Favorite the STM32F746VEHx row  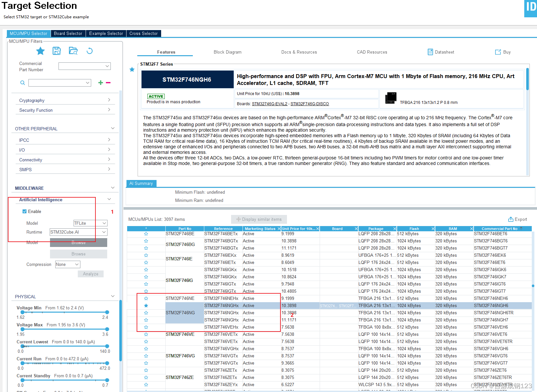146,327
